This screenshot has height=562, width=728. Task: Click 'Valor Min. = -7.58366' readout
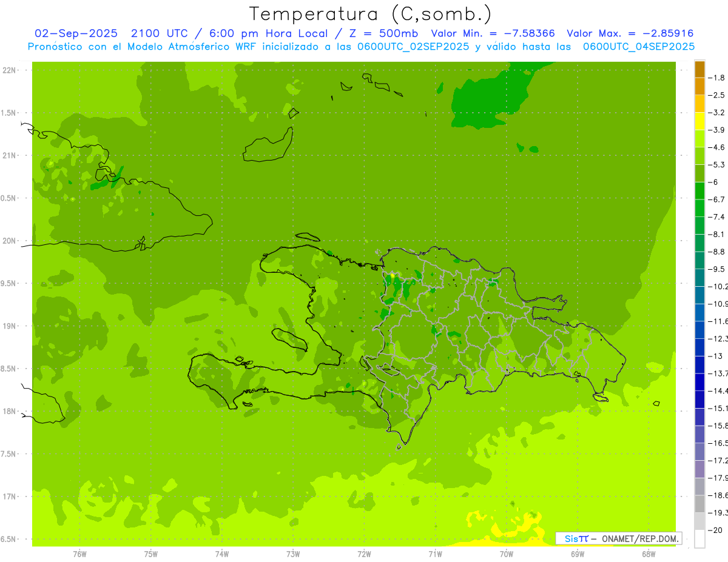click(493, 33)
